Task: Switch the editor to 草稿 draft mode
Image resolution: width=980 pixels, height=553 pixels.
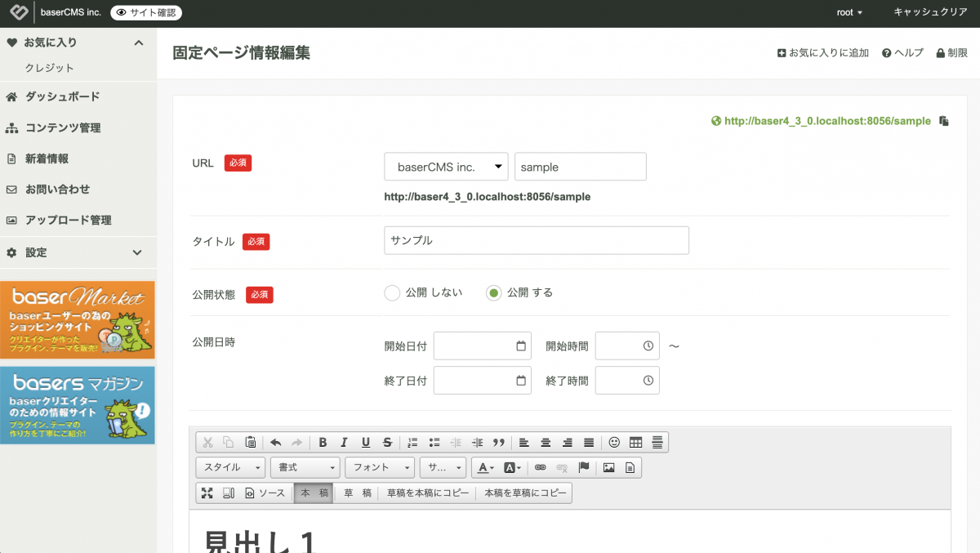Action: tap(357, 493)
